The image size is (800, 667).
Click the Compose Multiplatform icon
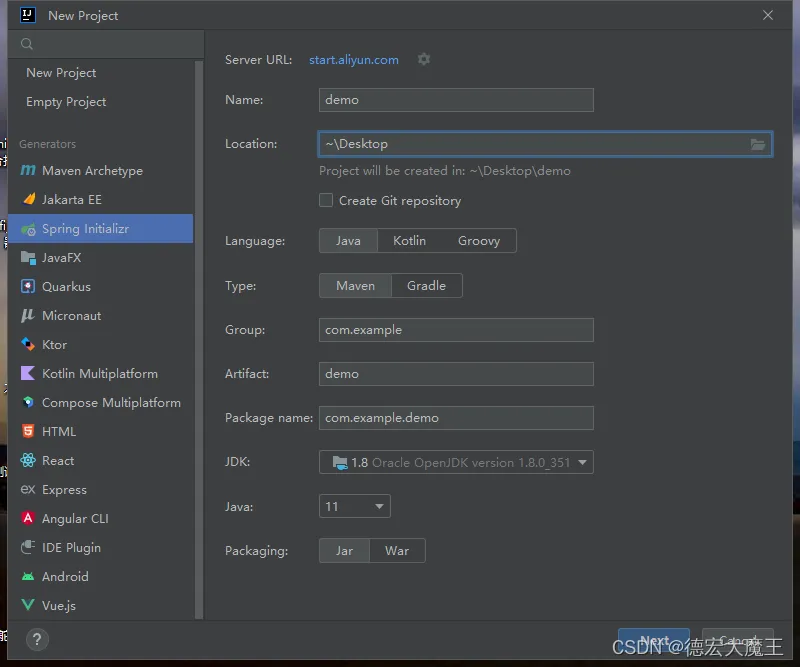click(28, 402)
